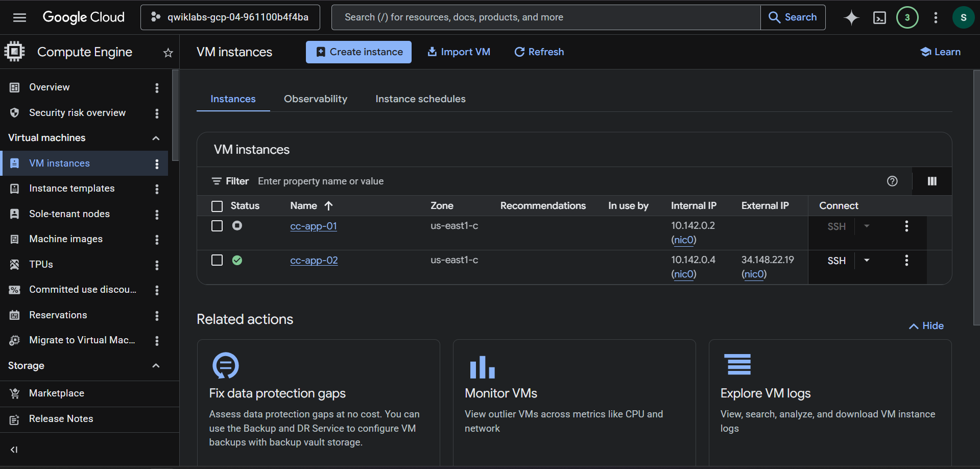Open more options for TPUs
980x469 pixels.
click(x=157, y=265)
